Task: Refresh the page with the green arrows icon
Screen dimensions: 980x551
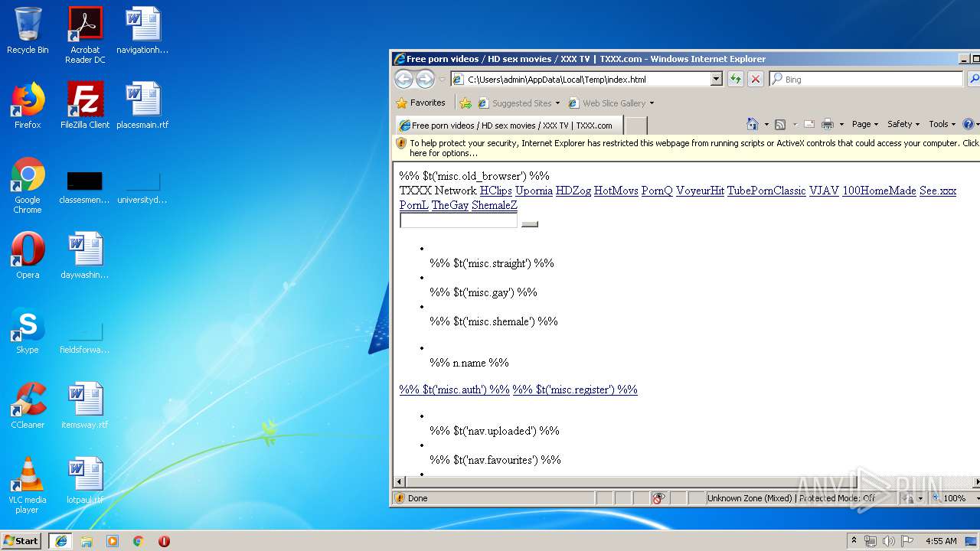Action: (735, 79)
